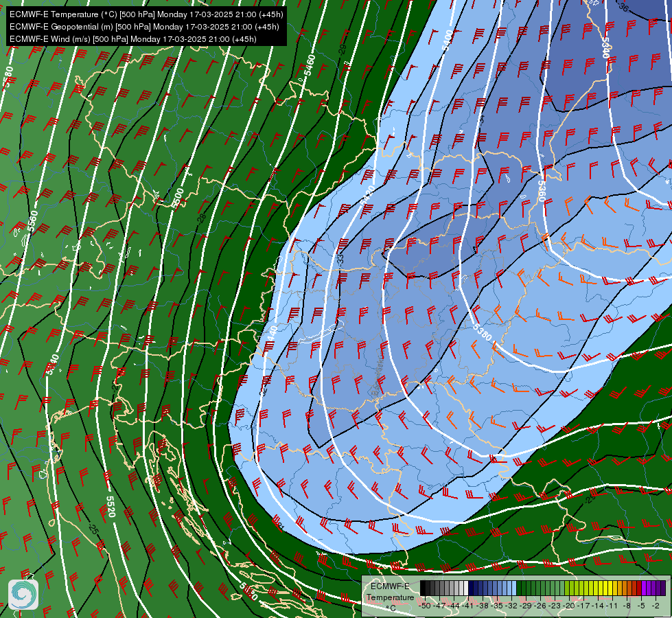Screen dimensions: 672x618
Task: Click the 5500 geopotential contour label
Action: point(178,198)
